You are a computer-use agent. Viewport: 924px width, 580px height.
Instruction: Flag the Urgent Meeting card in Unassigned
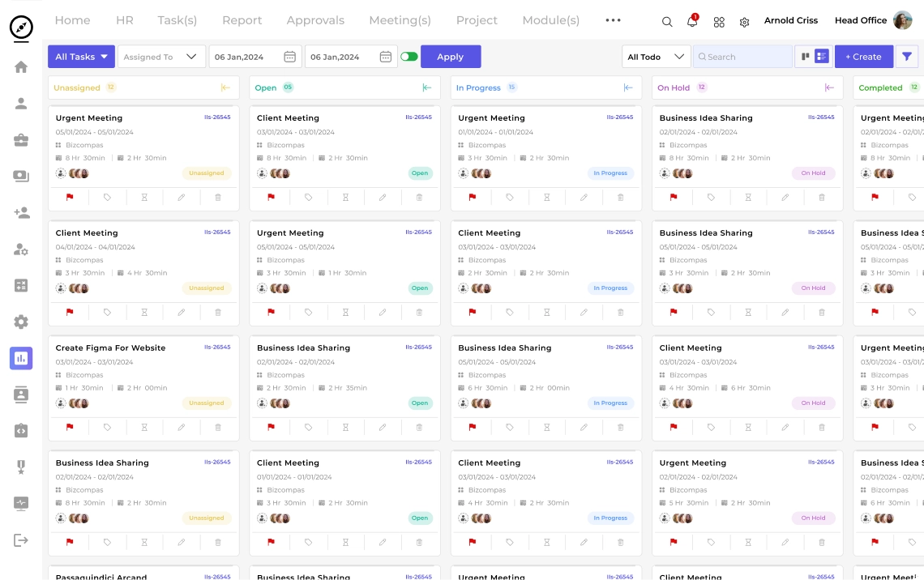70,197
